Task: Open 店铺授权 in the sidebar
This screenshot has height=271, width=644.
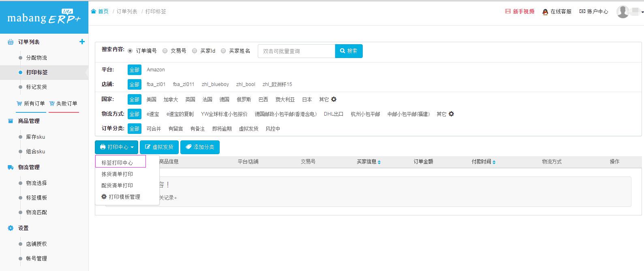Action: point(36,244)
